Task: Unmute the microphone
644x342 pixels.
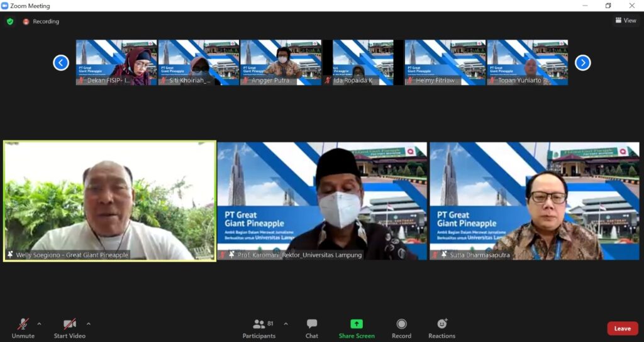Action: (23, 328)
